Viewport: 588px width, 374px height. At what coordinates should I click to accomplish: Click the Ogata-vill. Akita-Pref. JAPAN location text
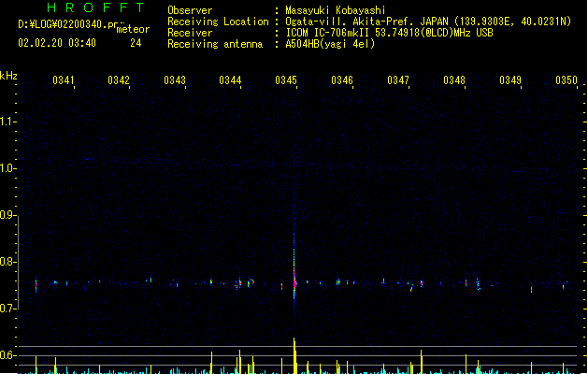tap(428, 22)
